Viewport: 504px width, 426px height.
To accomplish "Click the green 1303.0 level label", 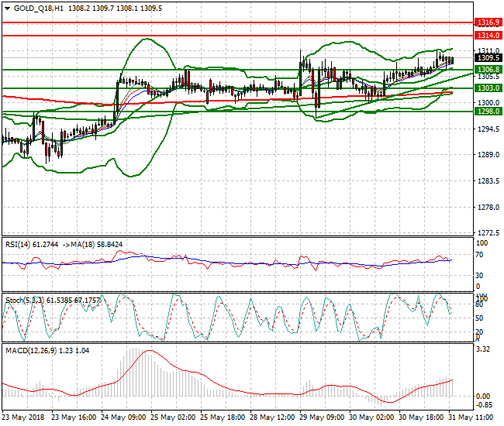I will [488, 88].
